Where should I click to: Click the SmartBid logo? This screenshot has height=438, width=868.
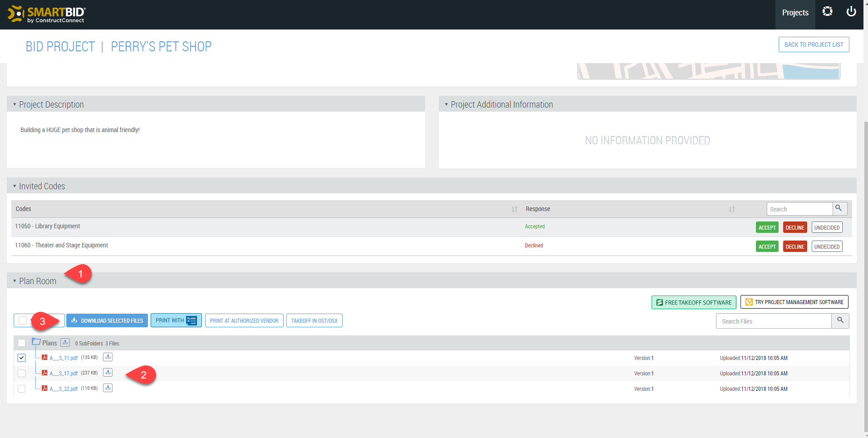pos(46,14)
